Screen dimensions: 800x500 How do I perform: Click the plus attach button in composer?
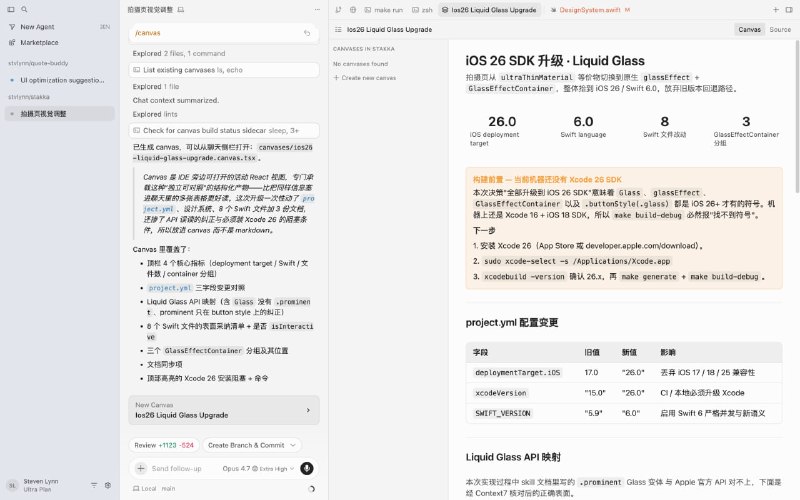pyautogui.click(x=141, y=468)
